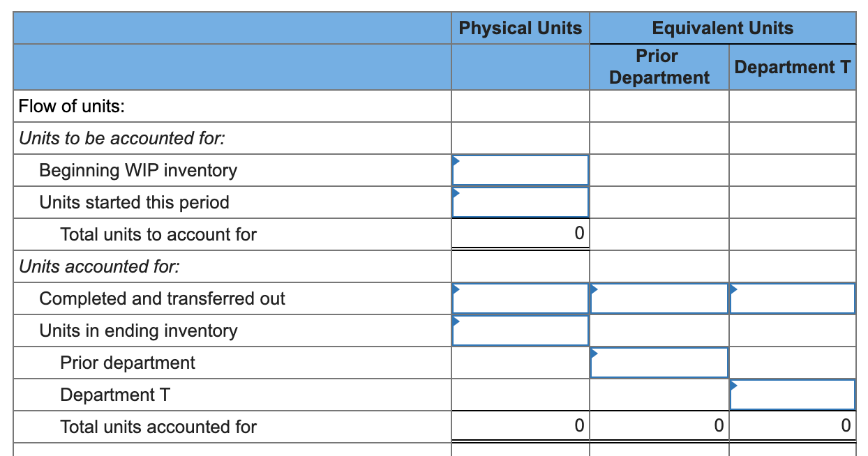868x456 pixels.
Task: Select the Beginning WIP inventory input field
Action: coord(521,169)
